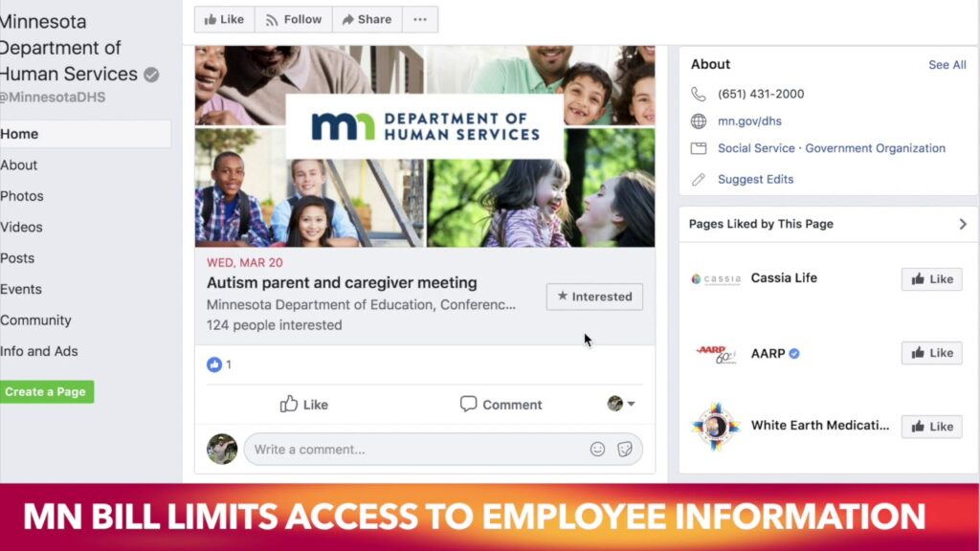Click the Share button at page top
This screenshot has width=980, height=551.
click(367, 19)
